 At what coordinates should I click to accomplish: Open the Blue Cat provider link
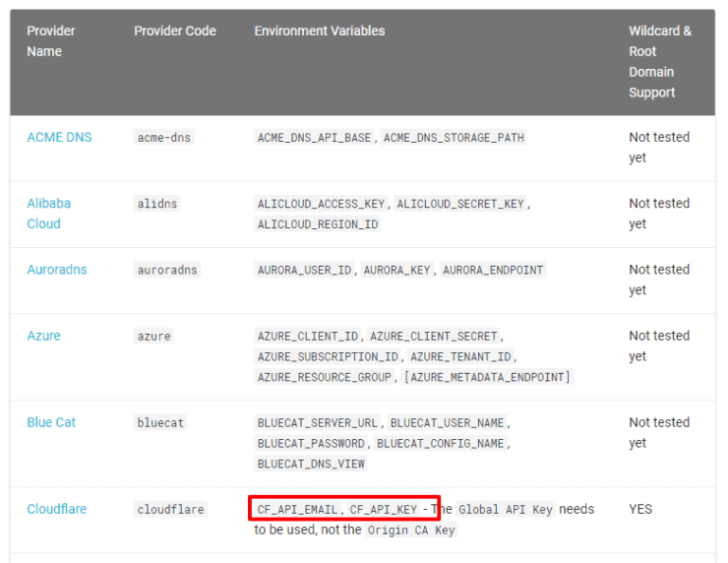[51, 422]
